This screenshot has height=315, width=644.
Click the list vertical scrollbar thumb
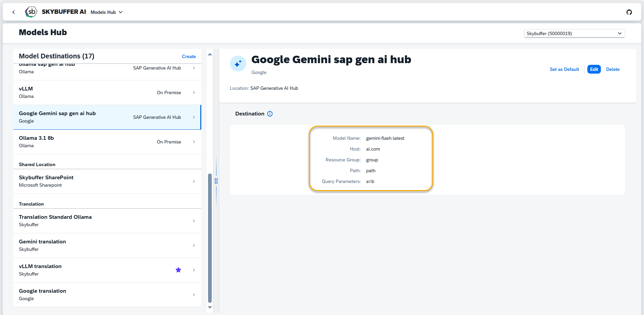210,236
